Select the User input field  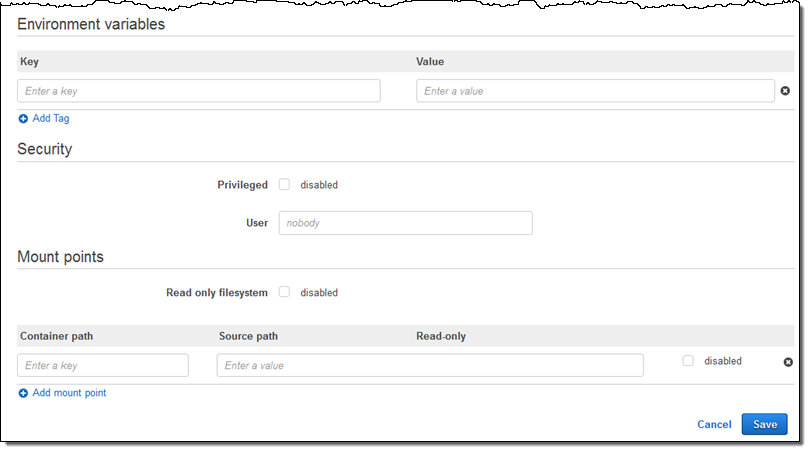point(405,223)
